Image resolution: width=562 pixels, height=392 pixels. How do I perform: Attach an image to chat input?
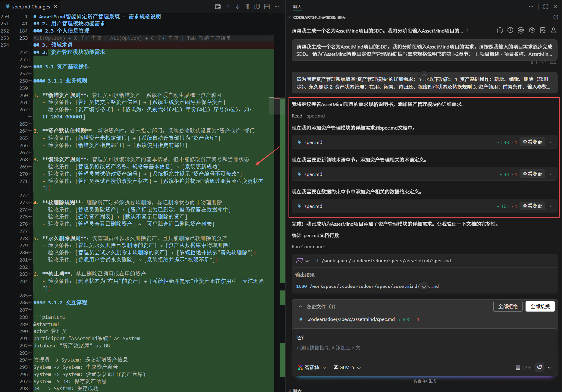pyautogui.click(x=300, y=337)
